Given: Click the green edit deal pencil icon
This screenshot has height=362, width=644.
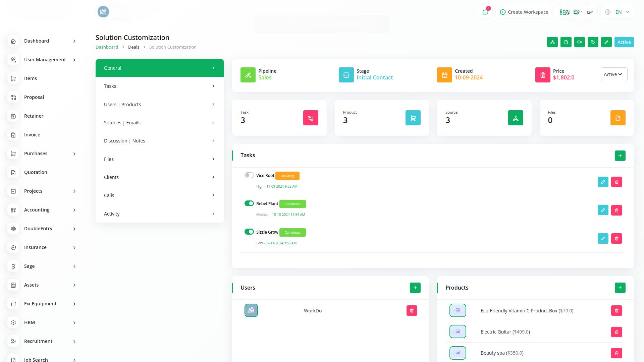Looking at the screenshot, I should point(606,42).
